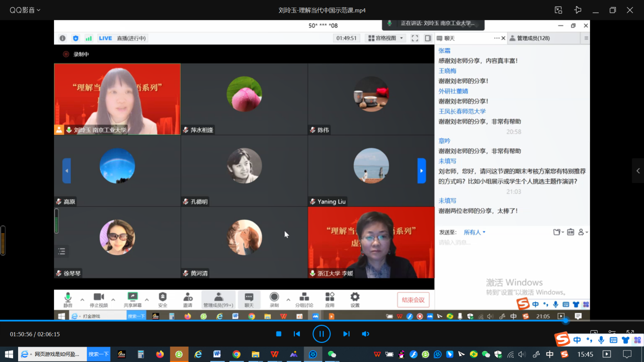Click the mini-mode icon left of the pin
The width and height of the screenshot is (644, 362).
[558, 10]
